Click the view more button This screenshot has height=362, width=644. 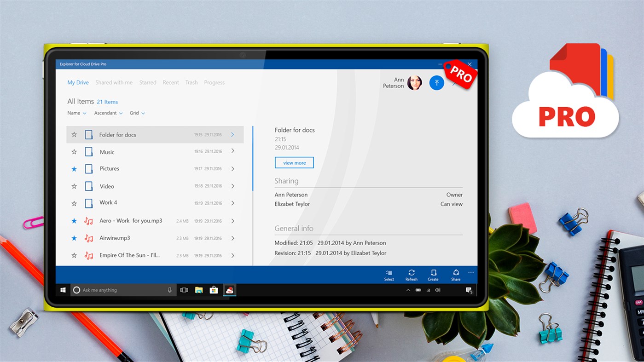click(x=294, y=162)
